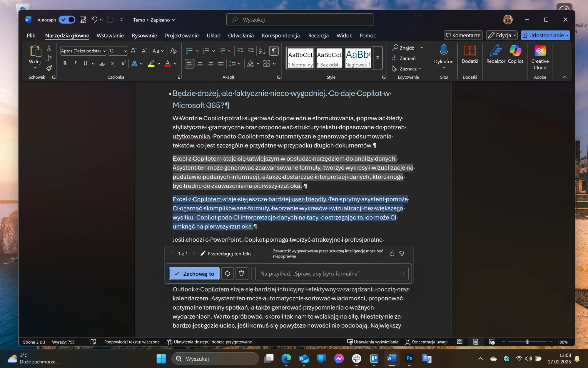Undo the last action
This screenshot has width=588, height=368.
(x=94, y=20)
